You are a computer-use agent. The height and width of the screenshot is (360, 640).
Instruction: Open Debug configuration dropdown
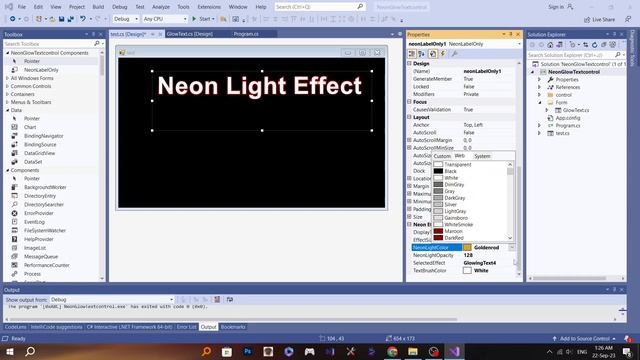click(x=126, y=19)
